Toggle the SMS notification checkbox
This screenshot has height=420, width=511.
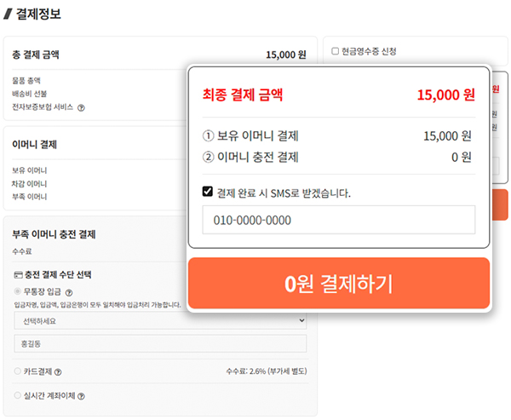click(207, 192)
